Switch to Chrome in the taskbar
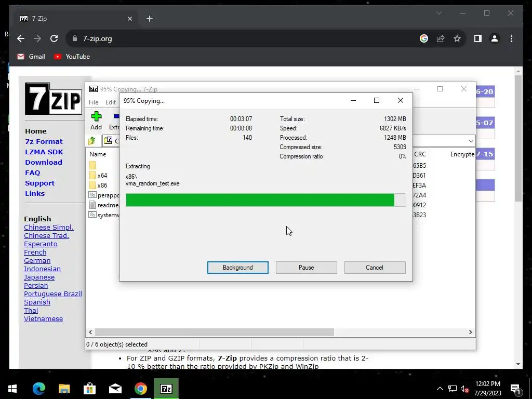The image size is (532, 399). (x=140, y=389)
